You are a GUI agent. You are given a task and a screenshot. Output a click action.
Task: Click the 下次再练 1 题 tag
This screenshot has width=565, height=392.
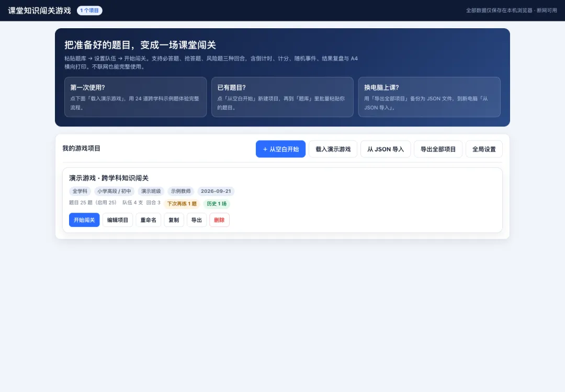(182, 204)
